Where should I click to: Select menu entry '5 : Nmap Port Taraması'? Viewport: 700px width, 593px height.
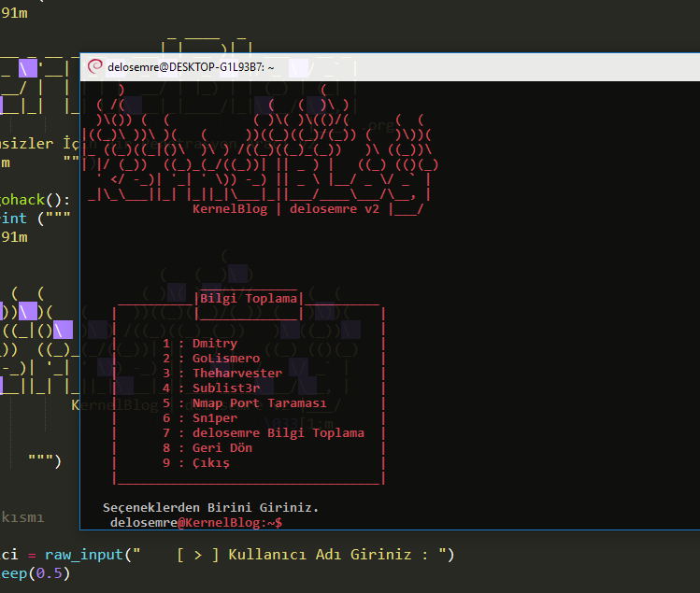pyautogui.click(x=244, y=402)
